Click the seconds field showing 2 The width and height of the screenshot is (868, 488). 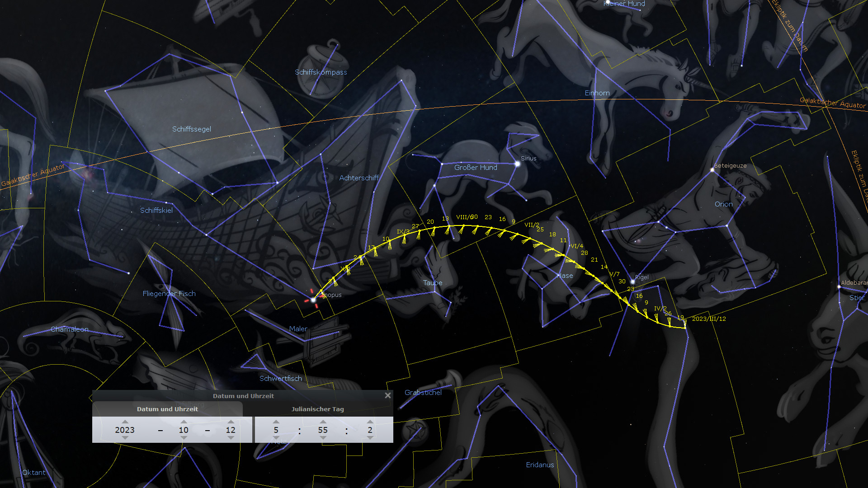[370, 430]
